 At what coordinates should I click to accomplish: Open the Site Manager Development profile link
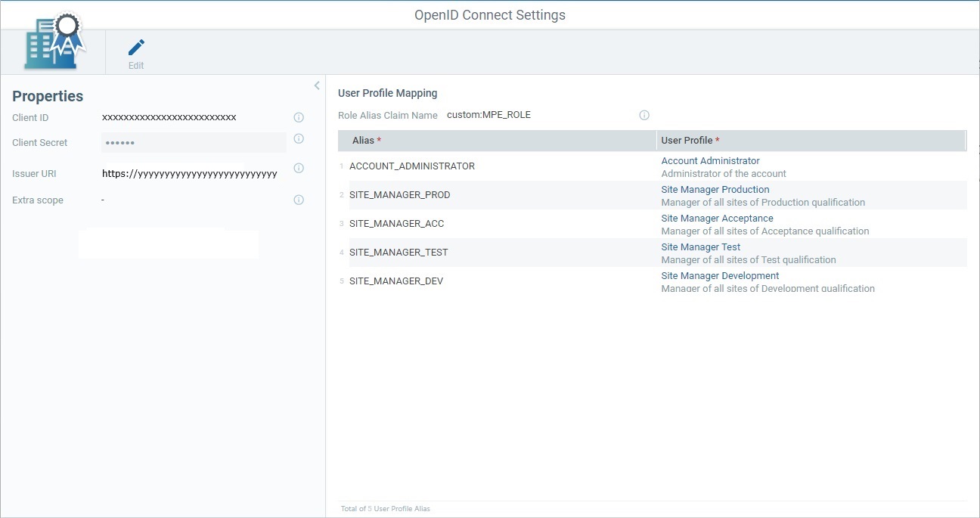720,275
